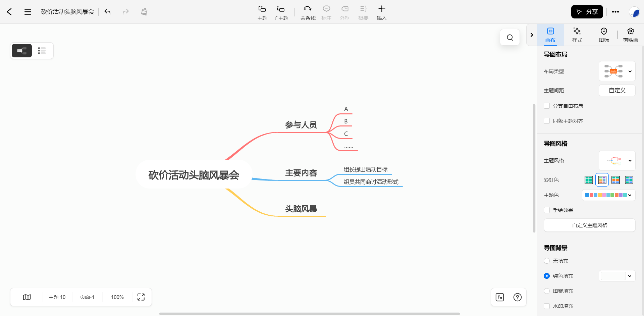644x316 pixels.
Task: Enable 分支自由布局 checkbox
Action: [x=547, y=106]
